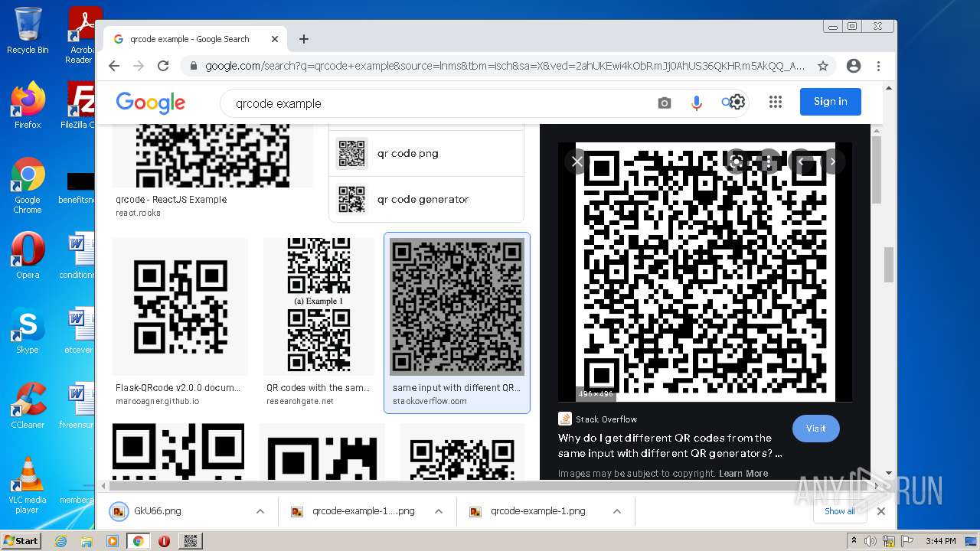Expand options for qrcode-example-1....png download

pos(438,511)
